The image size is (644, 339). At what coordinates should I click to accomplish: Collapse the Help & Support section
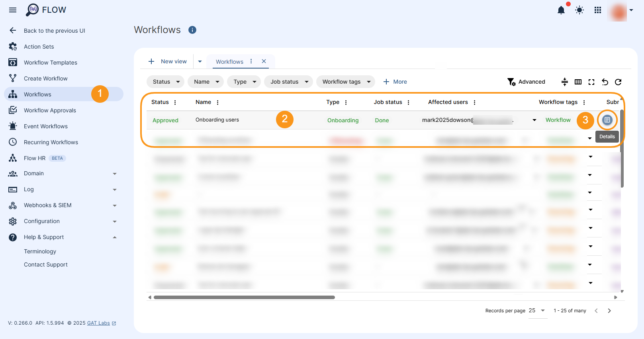coord(64,237)
